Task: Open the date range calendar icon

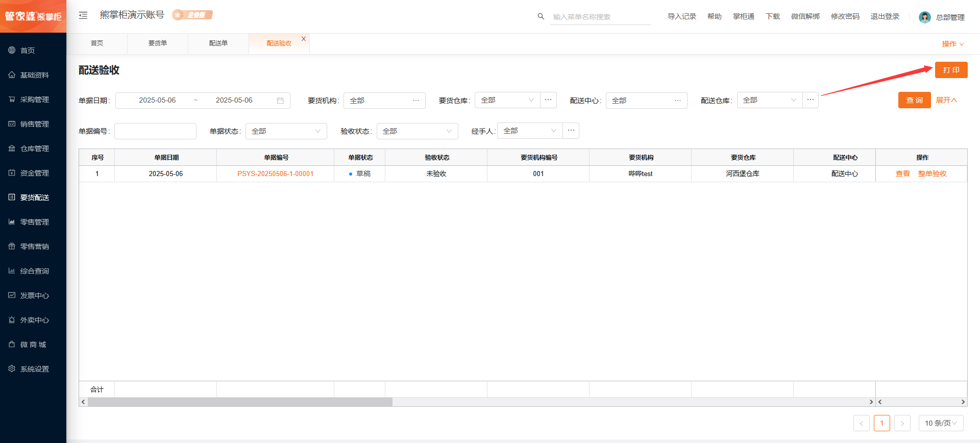Action: tap(280, 101)
